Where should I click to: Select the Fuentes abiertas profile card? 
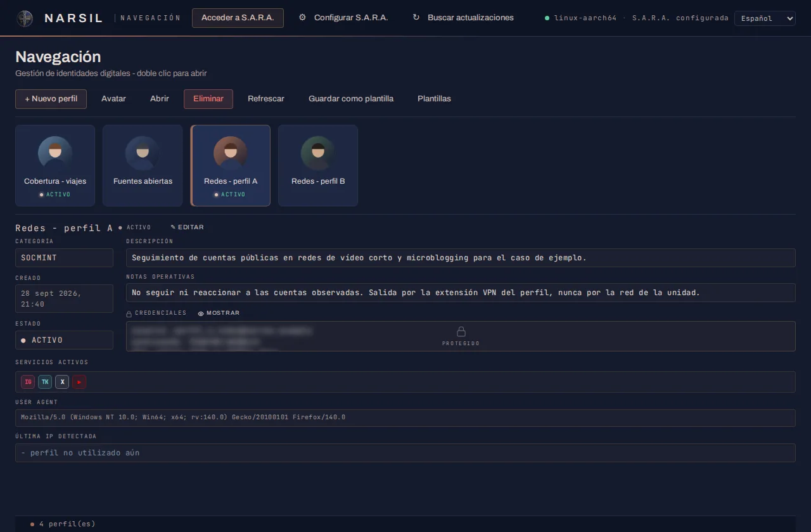tap(143, 165)
